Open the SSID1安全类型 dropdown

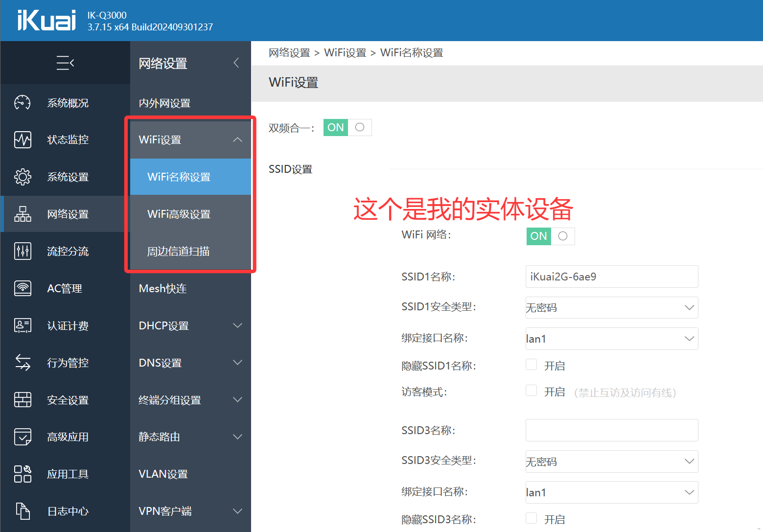611,307
